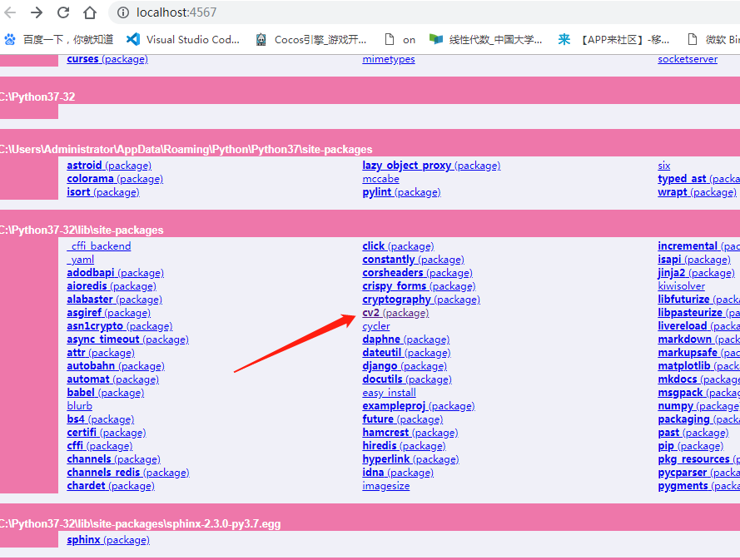
Task: Click the site info icon in address bar
Action: pyautogui.click(x=122, y=12)
